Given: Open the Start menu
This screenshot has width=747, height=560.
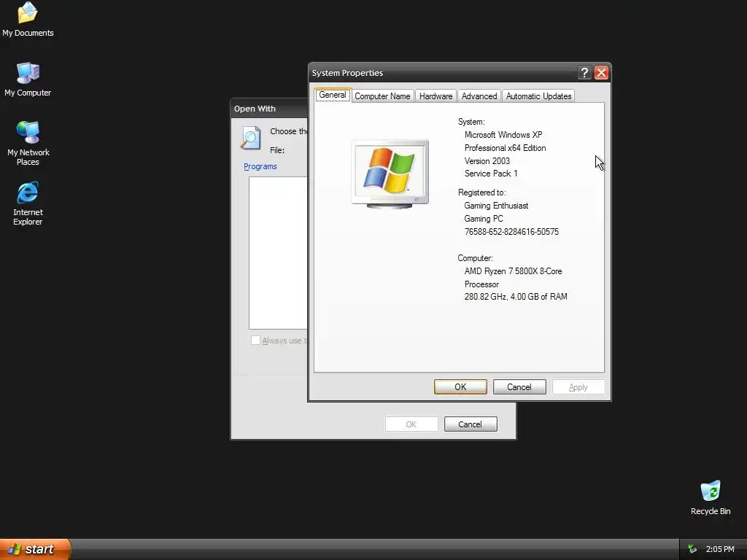Looking at the screenshot, I should [35, 549].
